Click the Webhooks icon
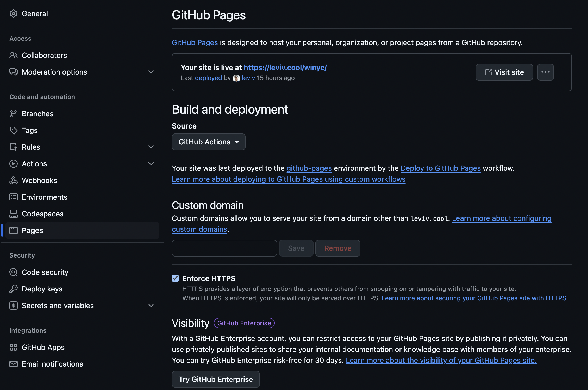Screen dimensions: 588x390 14,180
